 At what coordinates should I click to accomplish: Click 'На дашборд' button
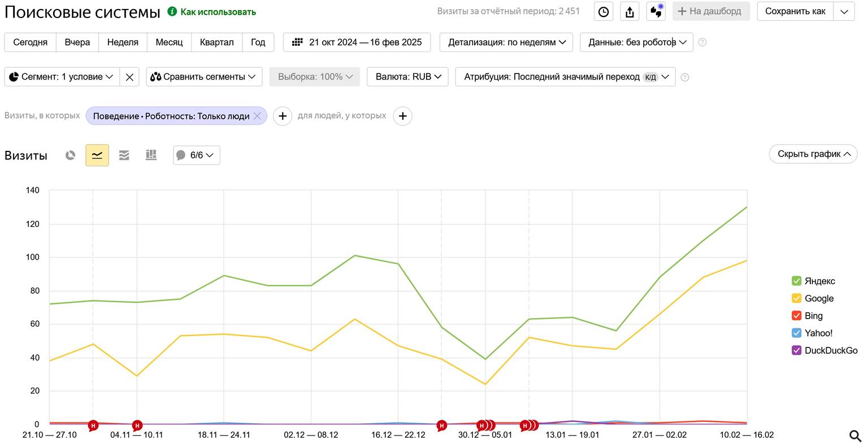coord(711,11)
